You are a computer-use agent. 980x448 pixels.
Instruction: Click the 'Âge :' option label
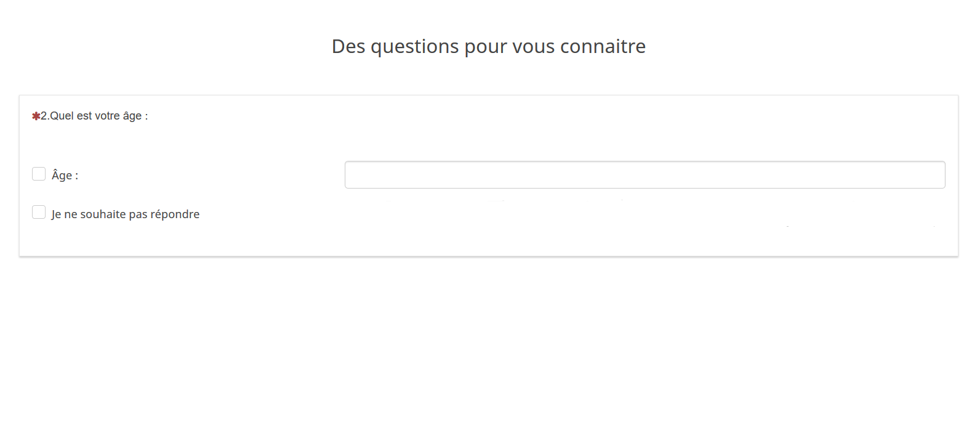click(65, 176)
